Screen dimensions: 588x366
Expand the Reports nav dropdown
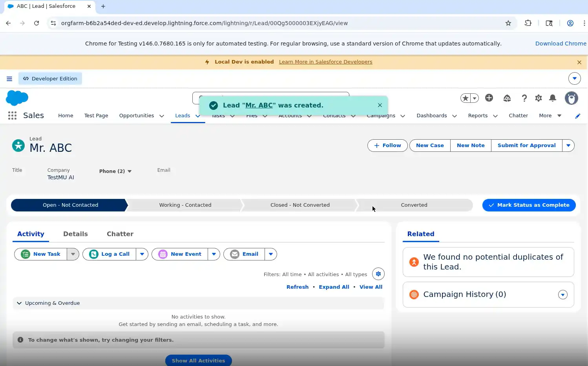point(495,116)
